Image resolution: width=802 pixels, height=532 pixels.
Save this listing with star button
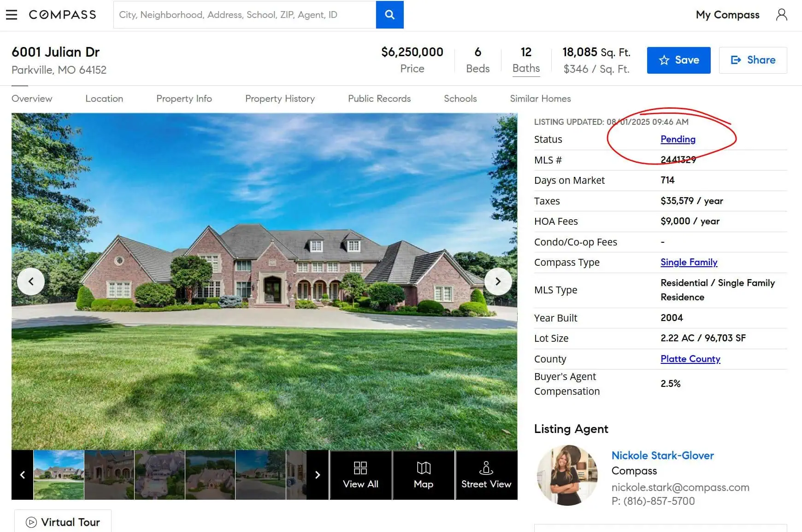point(678,60)
